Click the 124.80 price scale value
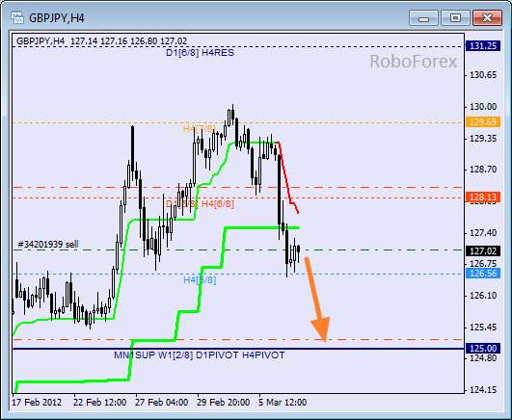The width and height of the screenshot is (512, 420). tap(483, 358)
